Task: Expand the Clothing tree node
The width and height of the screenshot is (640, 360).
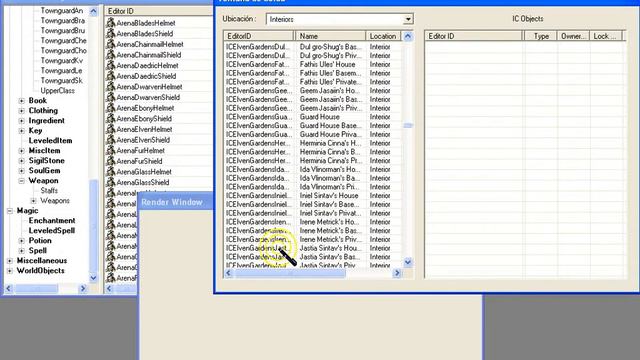Action: pos(22,111)
